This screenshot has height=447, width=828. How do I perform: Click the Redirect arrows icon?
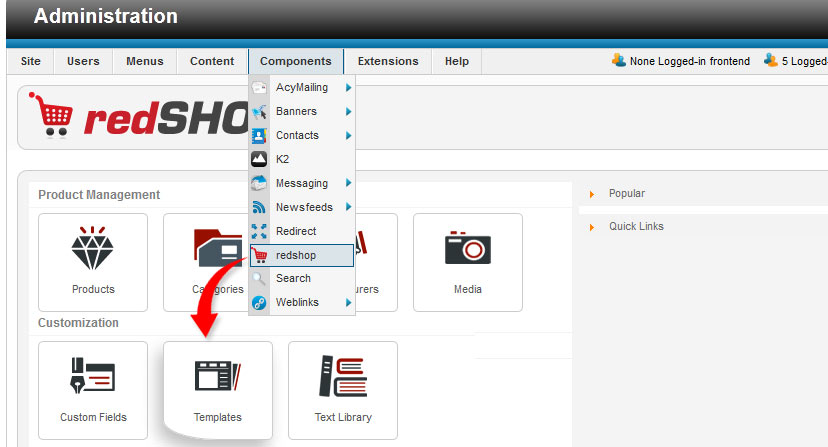(259, 231)
